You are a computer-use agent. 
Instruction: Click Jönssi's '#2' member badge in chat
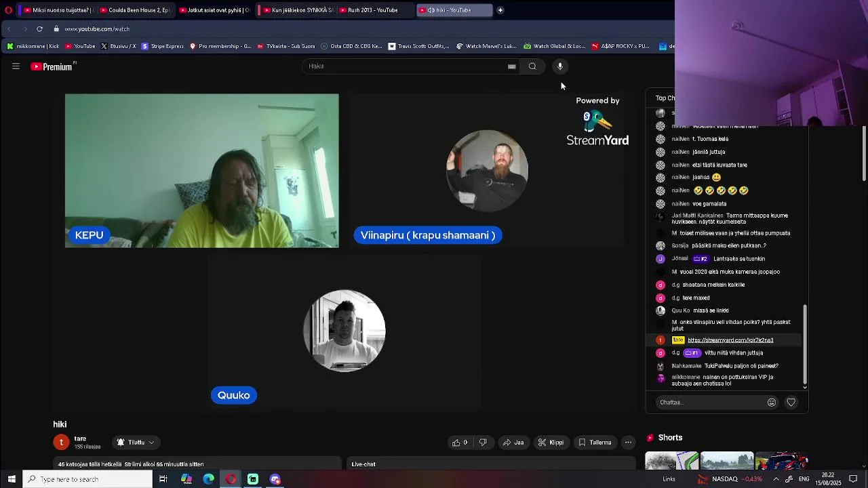701,259
